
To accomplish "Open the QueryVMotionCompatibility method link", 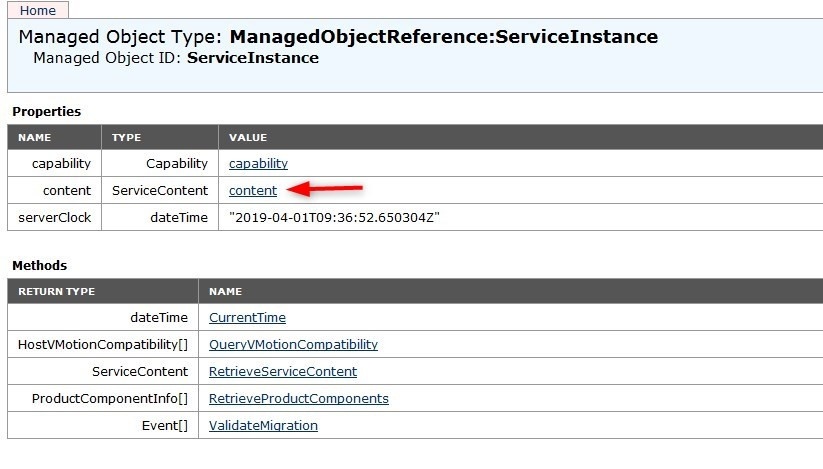I will coord(293,344).
